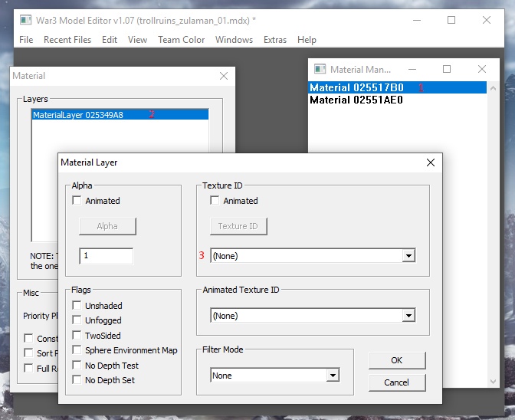Tick the Unfogged flag
The width and height of the screenshot is (515, 420).
(x=77, y=320)
